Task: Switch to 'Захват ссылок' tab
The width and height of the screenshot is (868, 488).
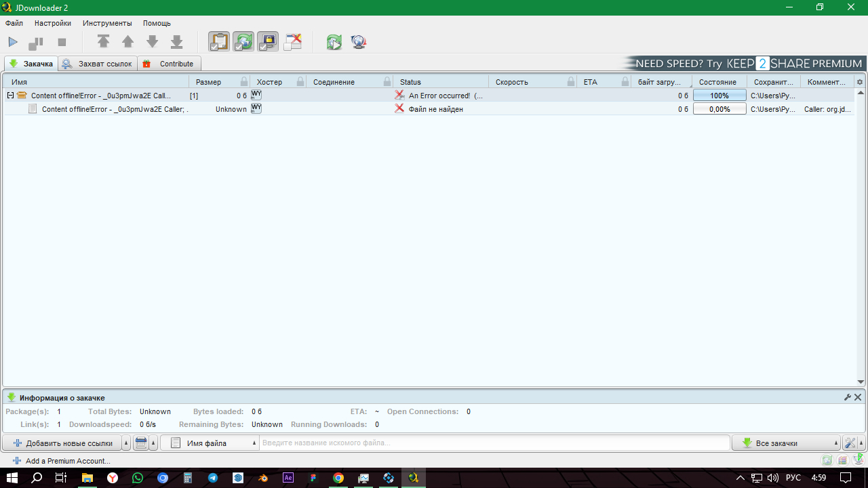Action: click(x=98, y=64)
